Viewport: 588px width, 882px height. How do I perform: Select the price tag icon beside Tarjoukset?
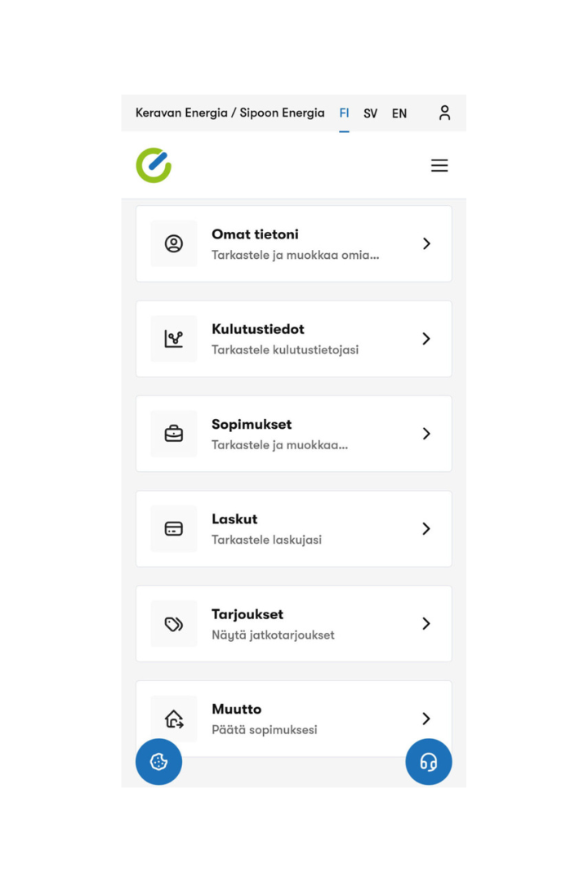tap(173, 623)
